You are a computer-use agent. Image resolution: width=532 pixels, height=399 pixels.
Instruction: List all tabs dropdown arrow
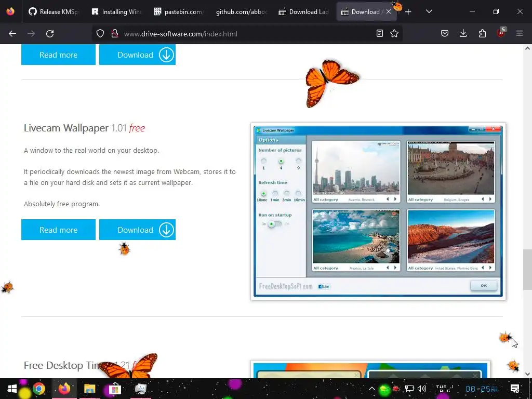pos(429,11)
